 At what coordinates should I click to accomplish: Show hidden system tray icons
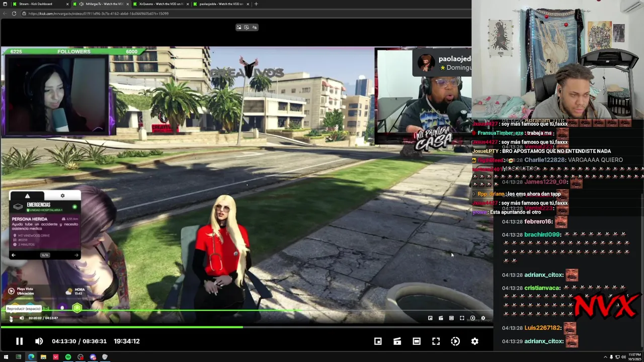pyautogui.click(x=605, y=357)
